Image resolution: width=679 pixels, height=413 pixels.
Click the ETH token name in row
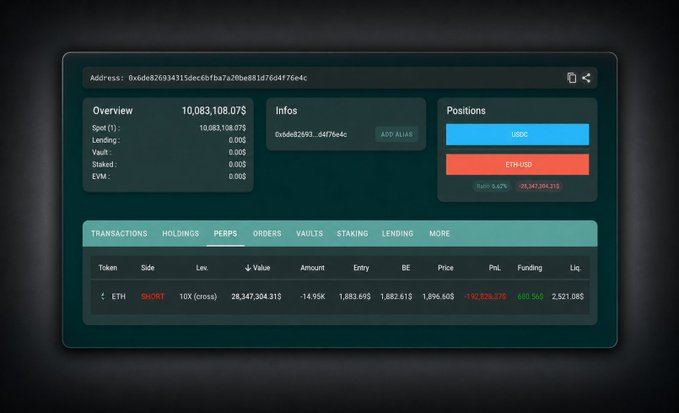coord(119,297)
